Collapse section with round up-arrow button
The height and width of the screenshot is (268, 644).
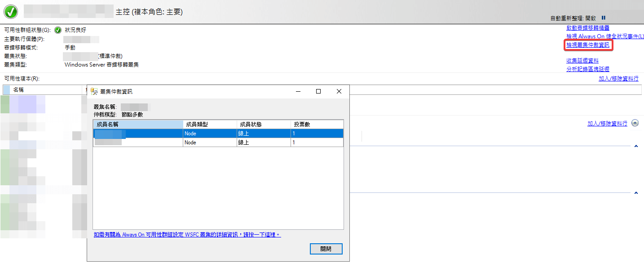[635, 123]
